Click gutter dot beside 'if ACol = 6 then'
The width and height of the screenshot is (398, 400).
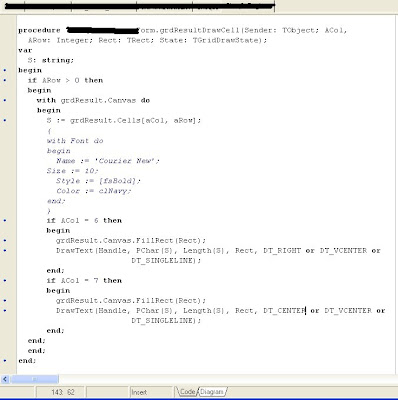tap(5, 220)
